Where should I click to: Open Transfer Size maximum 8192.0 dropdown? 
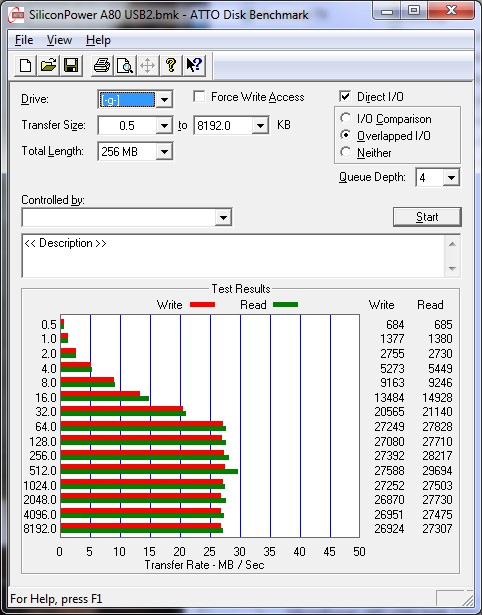pyautogui.click(x=260, y=126)
